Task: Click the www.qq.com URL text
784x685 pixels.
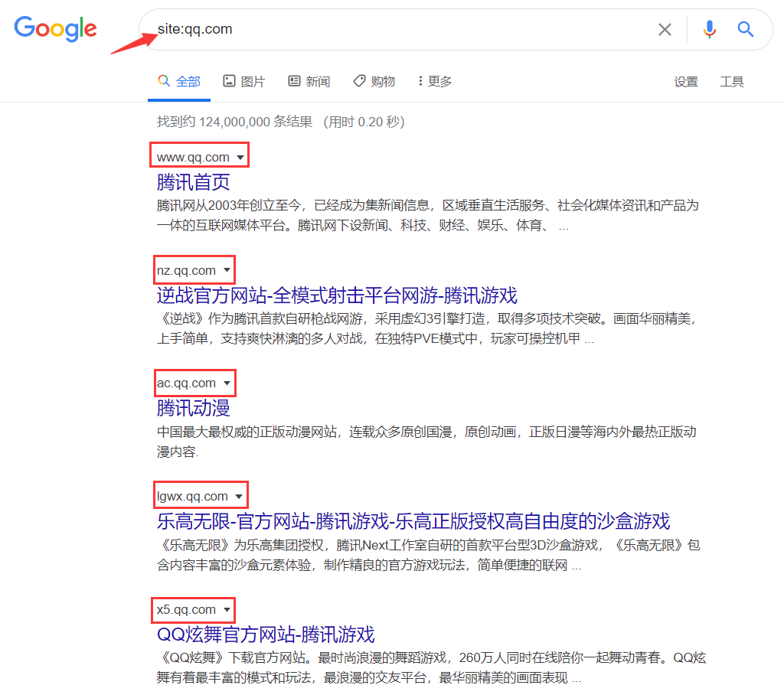Action: [x=193, y=158]
